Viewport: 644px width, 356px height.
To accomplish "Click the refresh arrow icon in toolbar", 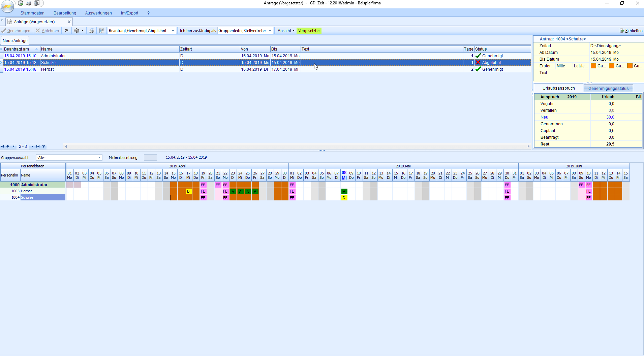I will click(x=66, y=31).
